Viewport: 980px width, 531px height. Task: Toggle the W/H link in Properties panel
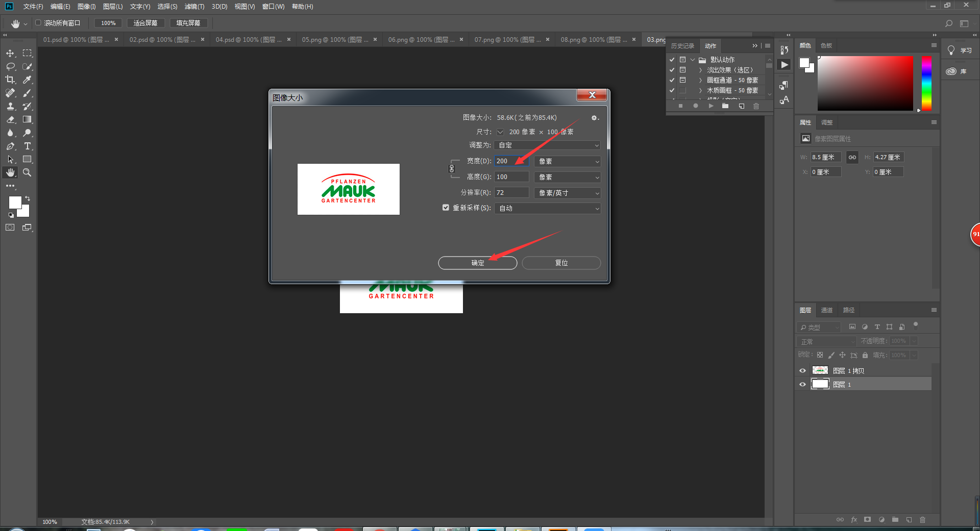click(852, 157)
